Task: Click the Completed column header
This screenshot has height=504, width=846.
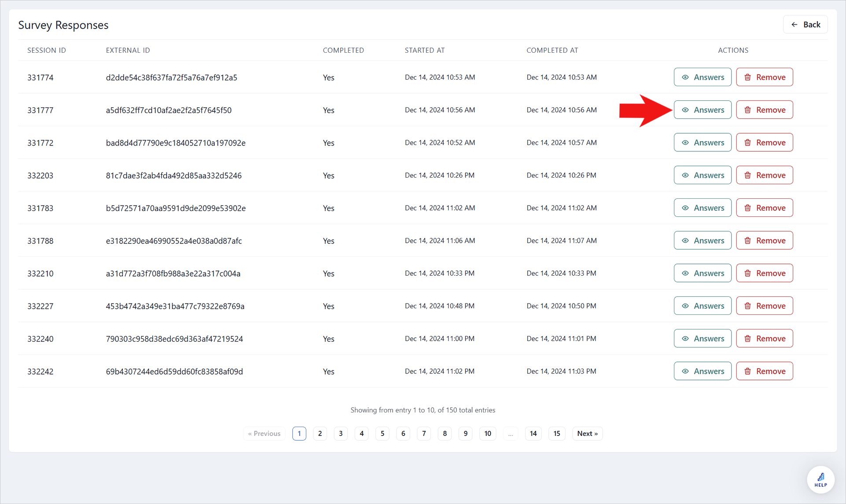Action: click(343, 50)
